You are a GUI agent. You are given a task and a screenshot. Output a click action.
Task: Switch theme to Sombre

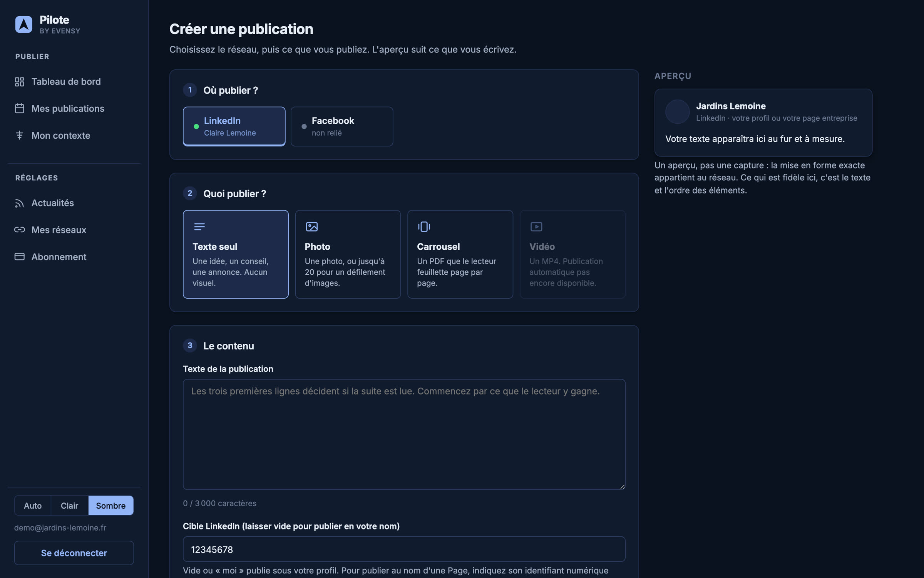(x=111, y=506)
